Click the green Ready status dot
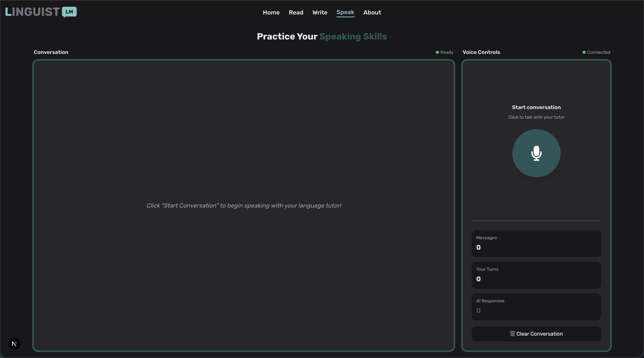 coord(437,52)
